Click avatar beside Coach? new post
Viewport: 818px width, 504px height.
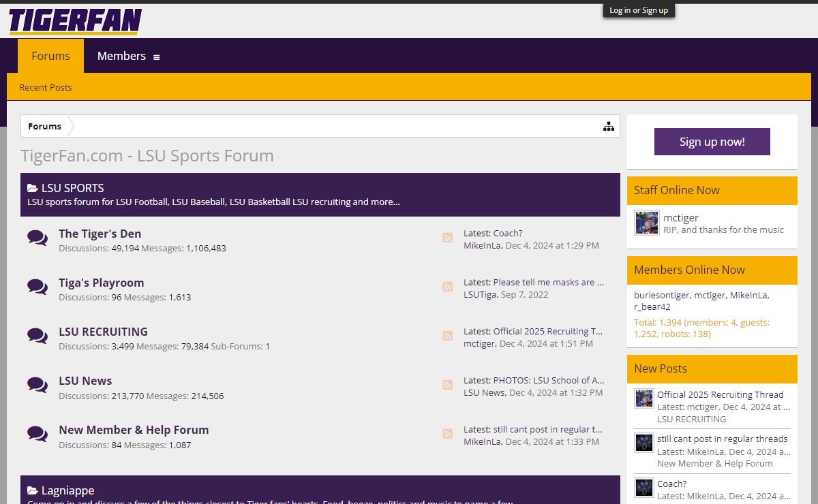643,488
